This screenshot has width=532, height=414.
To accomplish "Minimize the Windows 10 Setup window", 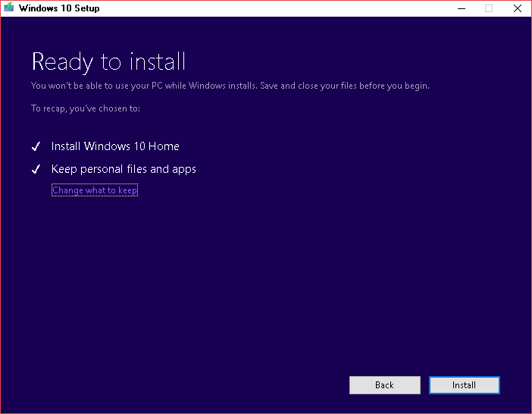I will 462,8.
